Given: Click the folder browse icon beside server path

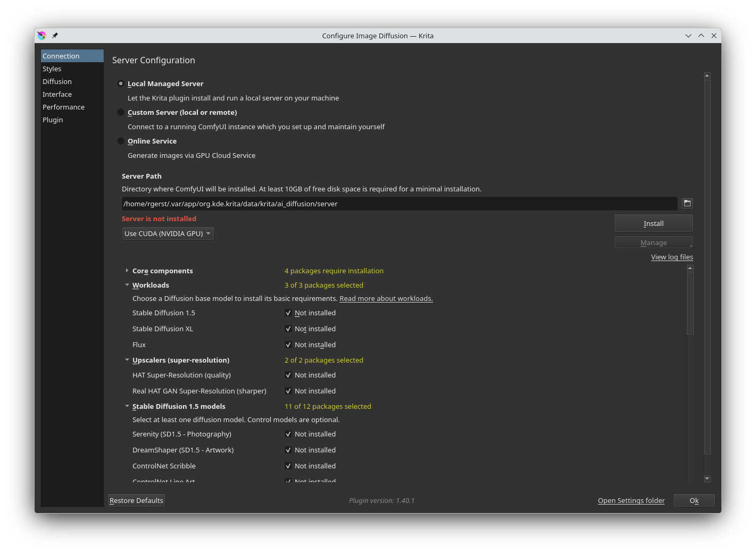Looking at the screenshot, I should [687, 203].
